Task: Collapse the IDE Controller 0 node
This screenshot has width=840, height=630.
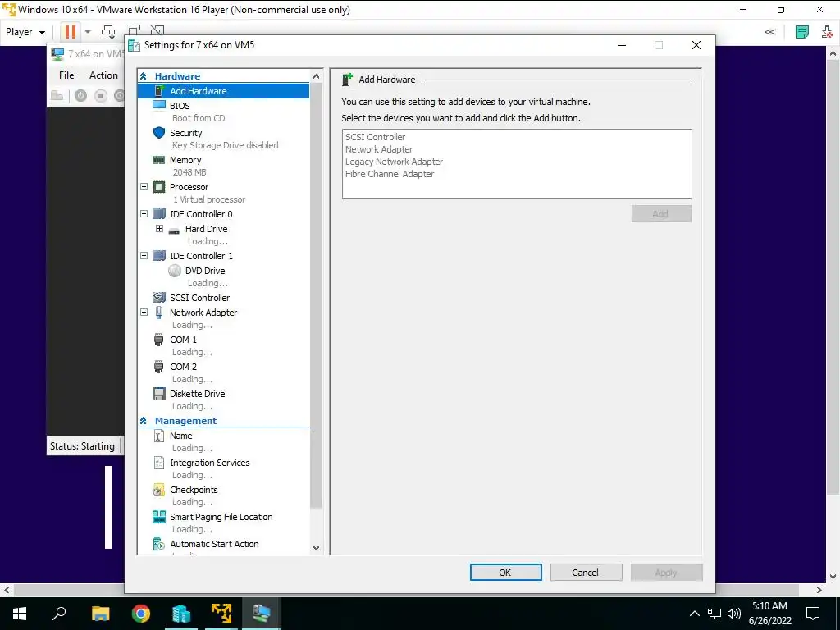Action: 144,213
